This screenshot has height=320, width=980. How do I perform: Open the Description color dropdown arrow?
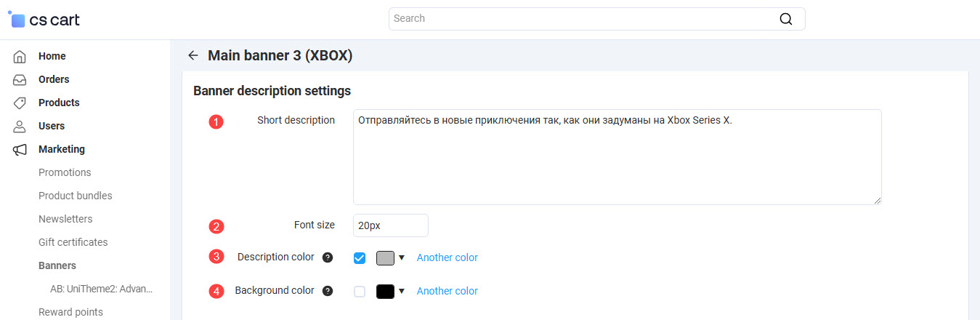pyautogui.click(x=401, y=257)
